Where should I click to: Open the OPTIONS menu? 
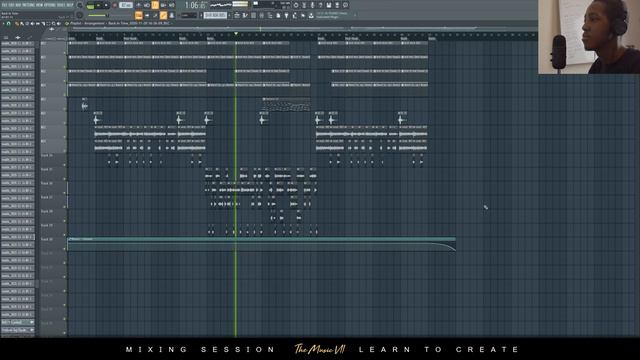click(x=49, y=5)
